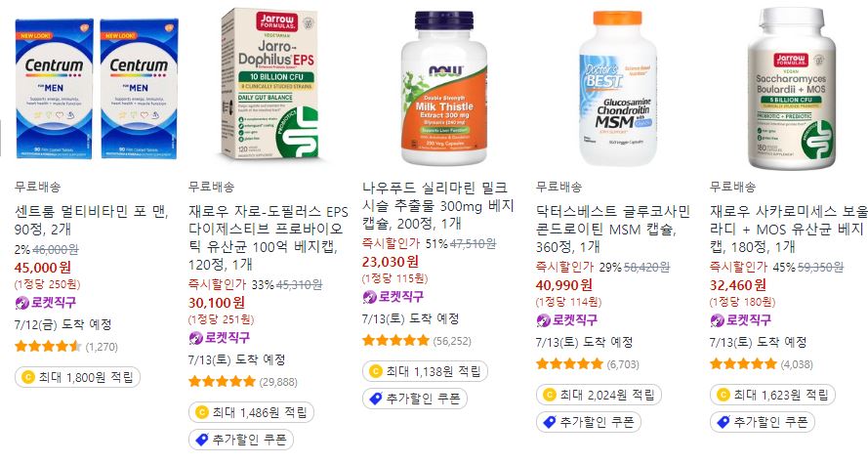
Task: Click the 로켓직구 badge under 30,100원 price
Action: coord(220,338)
